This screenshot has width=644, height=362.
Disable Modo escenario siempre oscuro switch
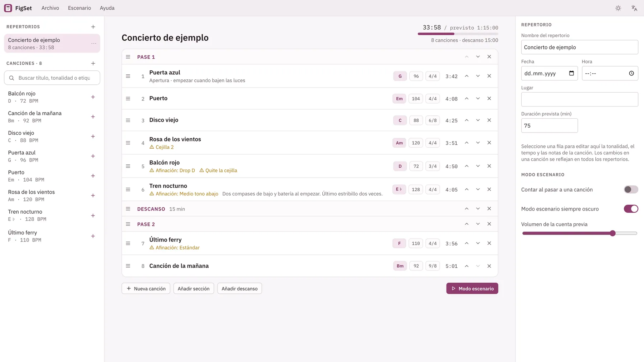(631, 209)
